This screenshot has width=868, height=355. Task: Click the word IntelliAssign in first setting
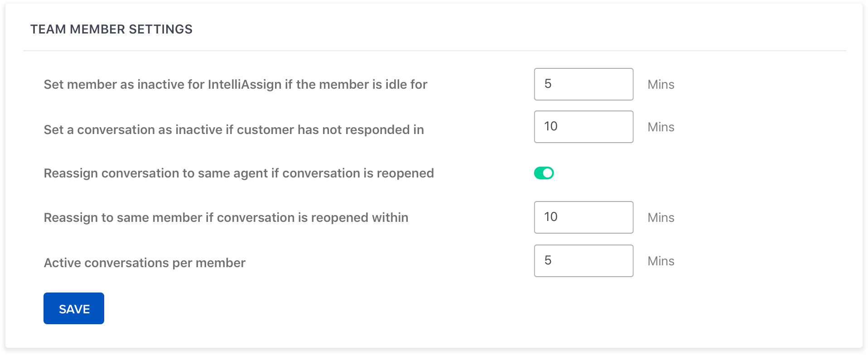point(245,85)
